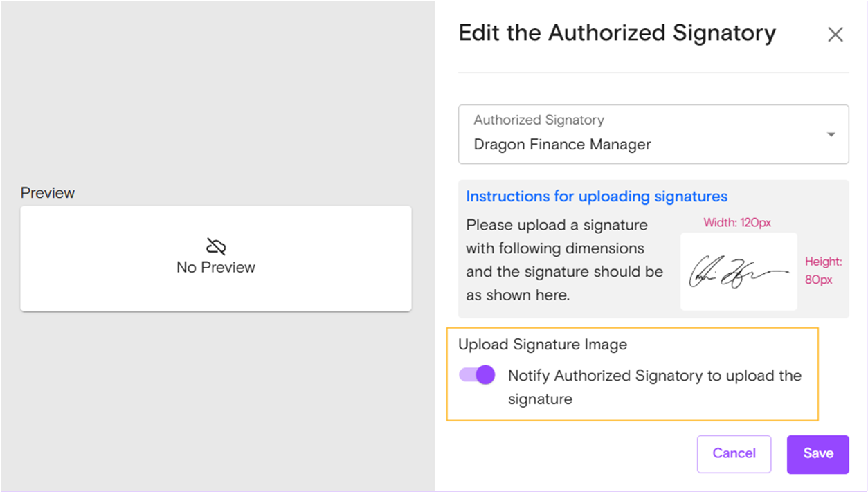Close the Edit Authorized Signatory panel
Screen dimensions: 868x492
coord(835,35)
